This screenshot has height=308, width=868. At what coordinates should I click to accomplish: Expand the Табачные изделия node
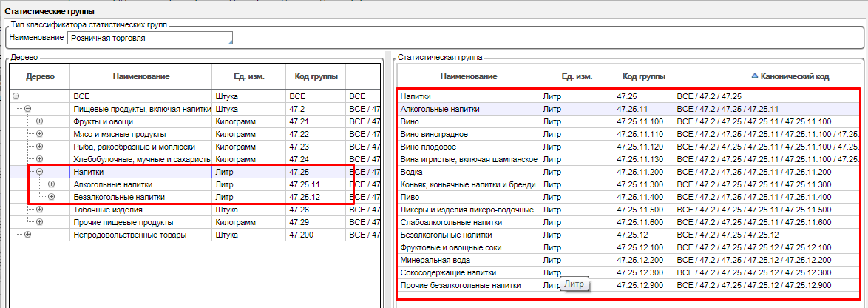tap(40, 210)
